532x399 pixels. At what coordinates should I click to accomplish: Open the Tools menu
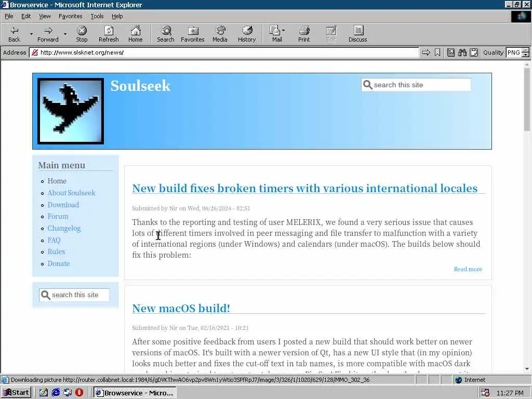point(97,16)
